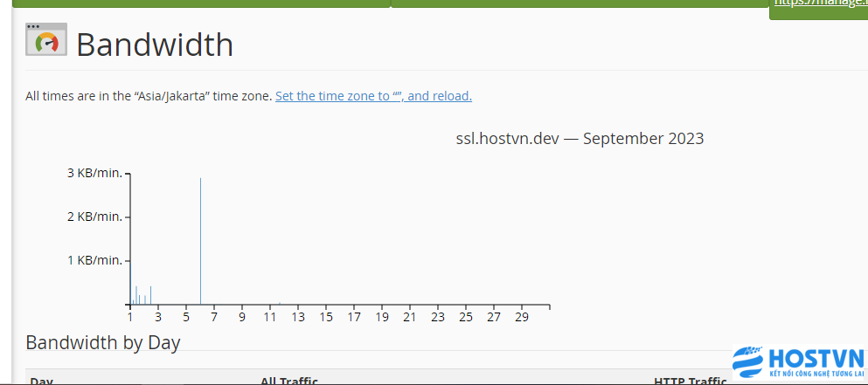Click the small bar near day 12

pyautogui.click(x=280, y=303)
